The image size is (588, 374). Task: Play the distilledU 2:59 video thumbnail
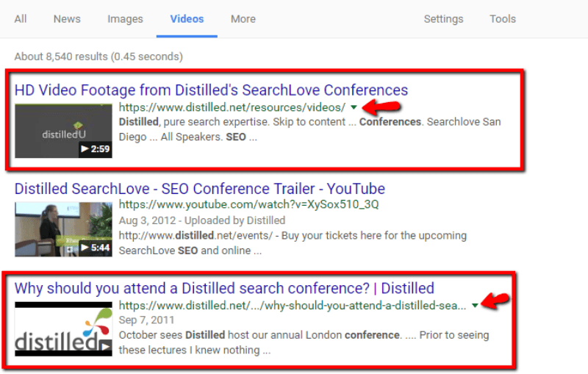[x=63, y=131]
